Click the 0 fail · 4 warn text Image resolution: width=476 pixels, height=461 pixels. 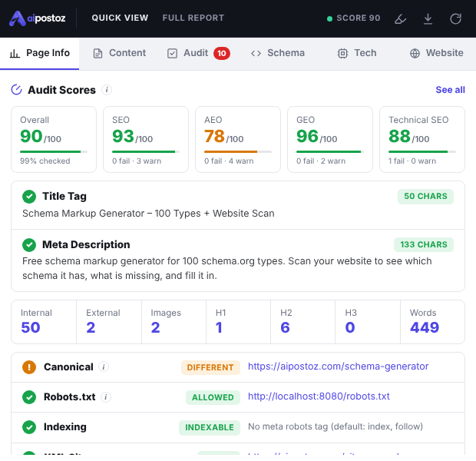(x=229, y=161)
